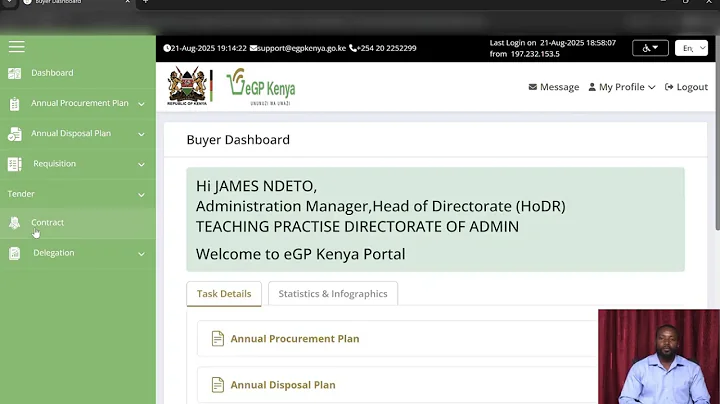Expand the Delegation sidebar chevron
The width and height of the screenshot is (720, 404).
tap(141, 254)
